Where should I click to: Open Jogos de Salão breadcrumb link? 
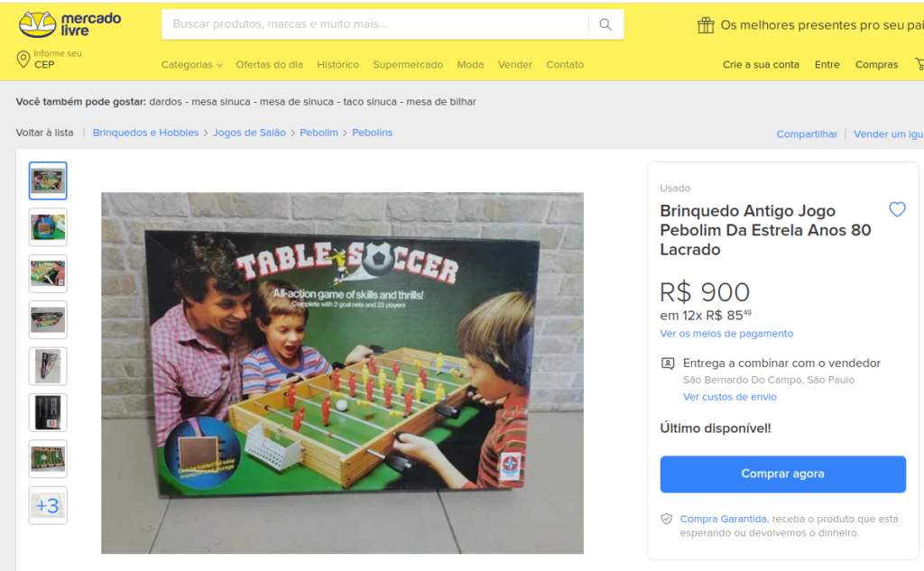[249, 133]
